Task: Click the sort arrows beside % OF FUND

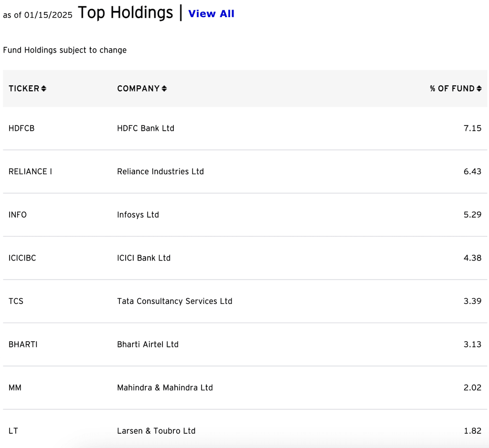Action: [479, 89]
